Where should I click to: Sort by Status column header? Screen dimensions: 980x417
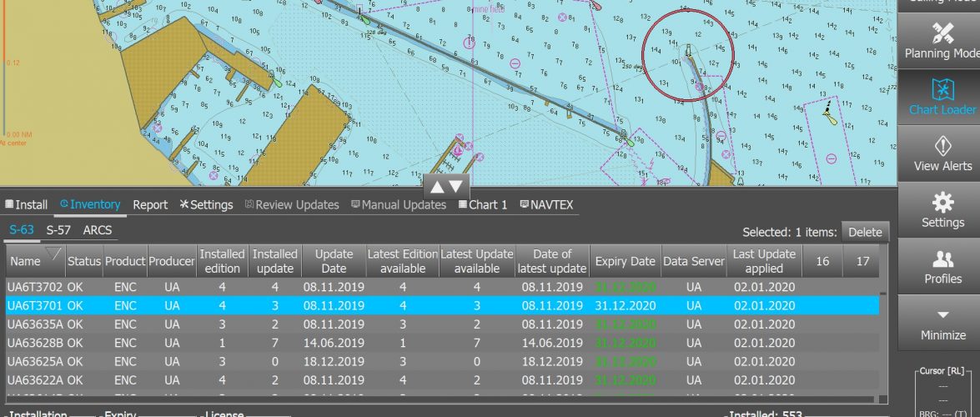coord(84,261)
